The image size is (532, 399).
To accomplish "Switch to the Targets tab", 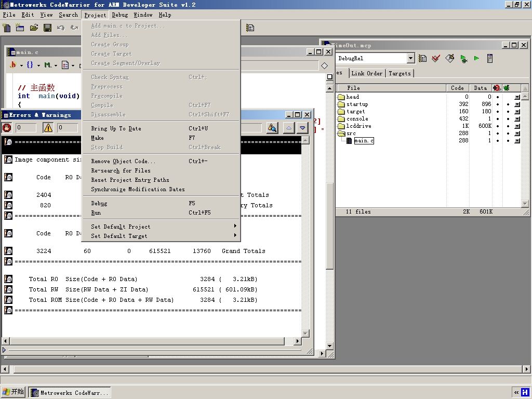I will coord(400,73).
